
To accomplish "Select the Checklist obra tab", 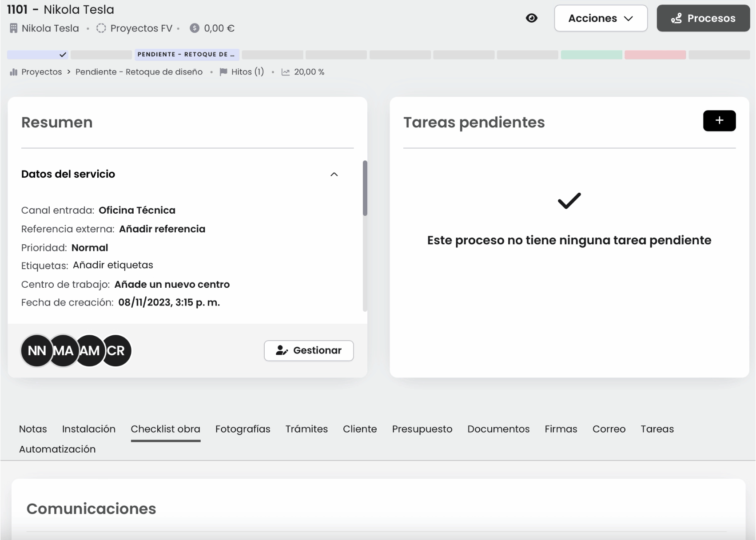I will [166, 429].
